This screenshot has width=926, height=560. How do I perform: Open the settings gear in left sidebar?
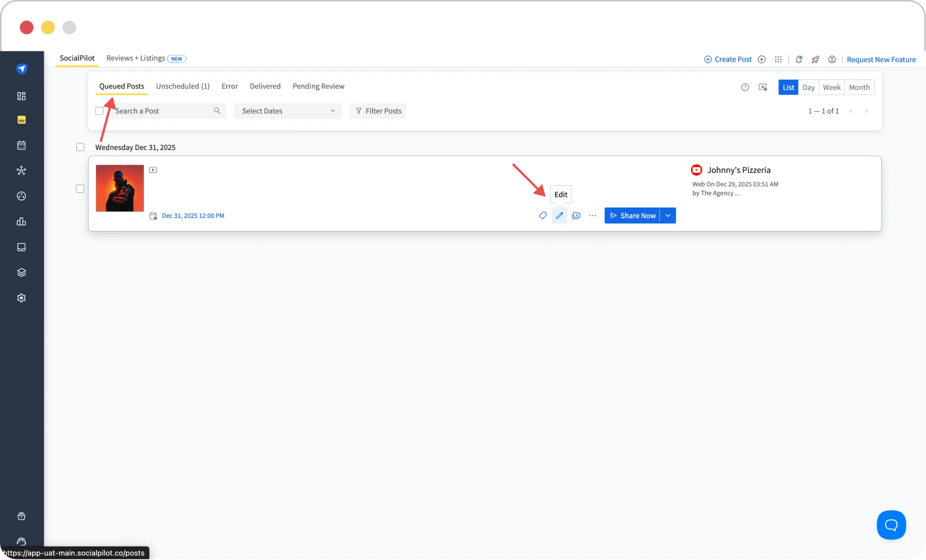tap(21, 298)
